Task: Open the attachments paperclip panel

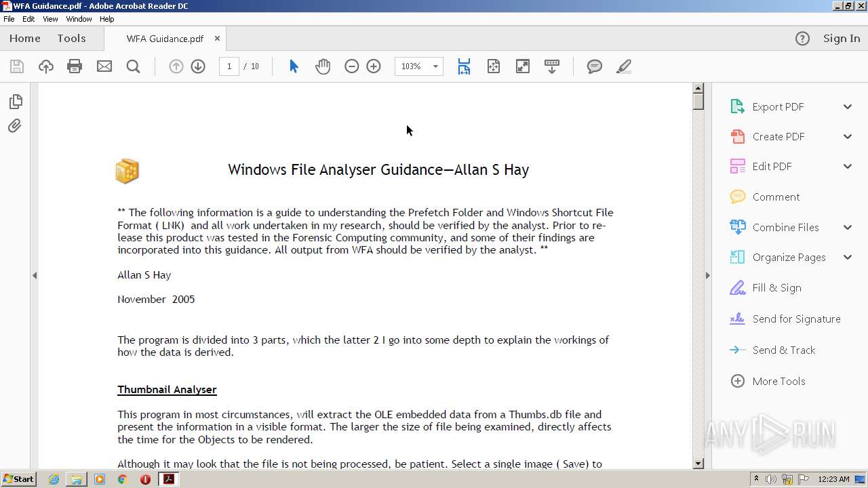Action: tap(15, 126)
